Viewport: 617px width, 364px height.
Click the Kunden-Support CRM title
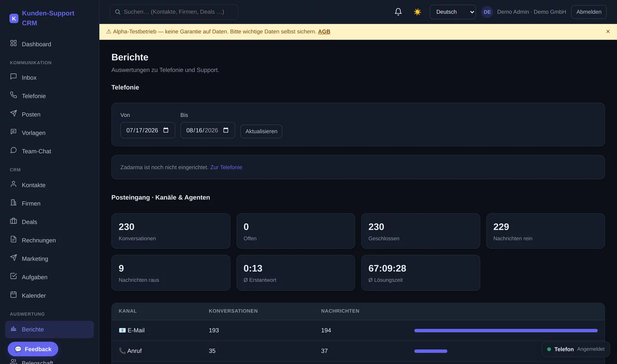pos(48,18)
